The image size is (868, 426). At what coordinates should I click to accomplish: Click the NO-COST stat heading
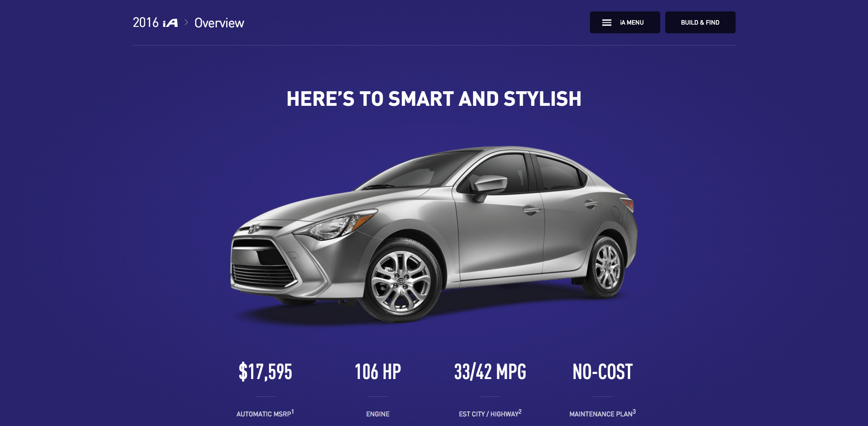(602, 372)
